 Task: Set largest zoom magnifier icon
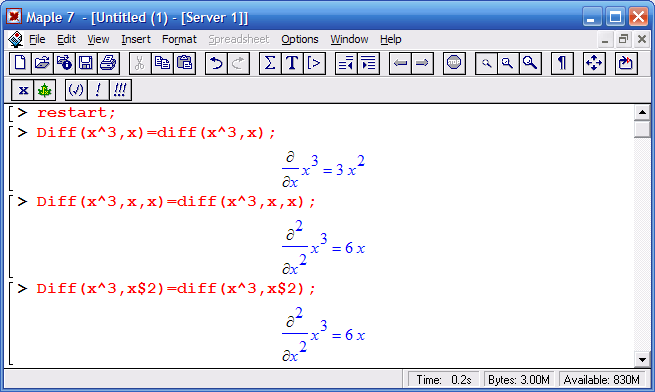click(x=530, y=64)
